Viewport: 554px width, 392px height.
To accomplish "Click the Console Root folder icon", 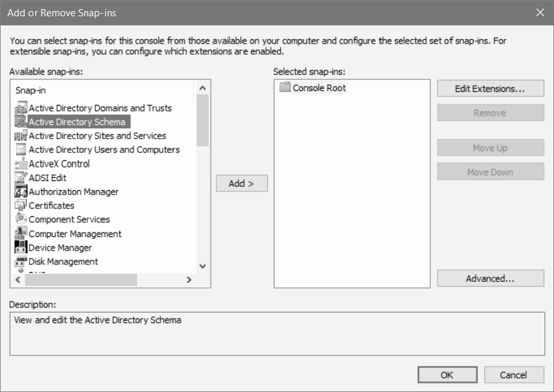I will [285, 87].
